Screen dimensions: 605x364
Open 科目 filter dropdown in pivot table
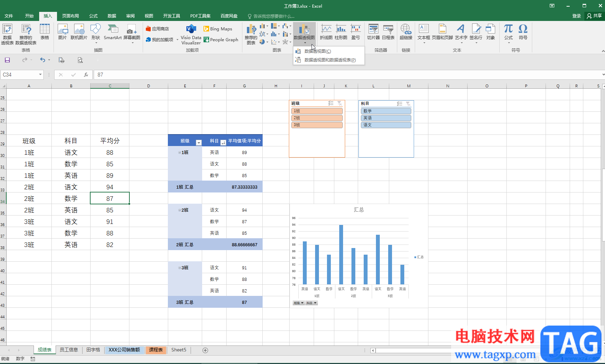click(223, 143)
